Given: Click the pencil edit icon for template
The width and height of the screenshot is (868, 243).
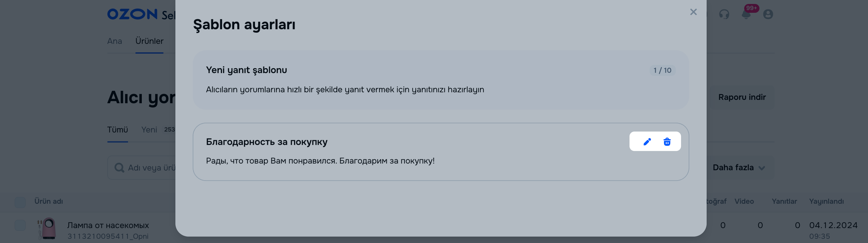Looking at the screenshot, I should 647,142.
